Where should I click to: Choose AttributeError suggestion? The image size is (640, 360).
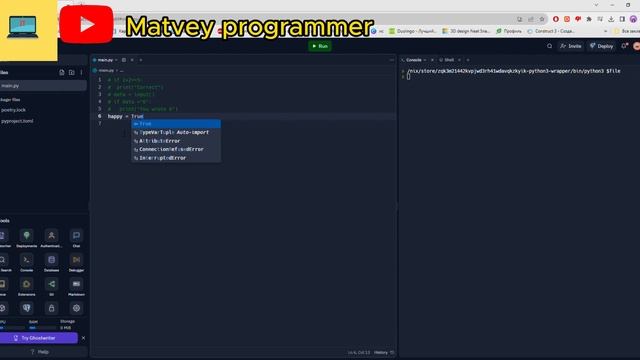click(176, 141)
